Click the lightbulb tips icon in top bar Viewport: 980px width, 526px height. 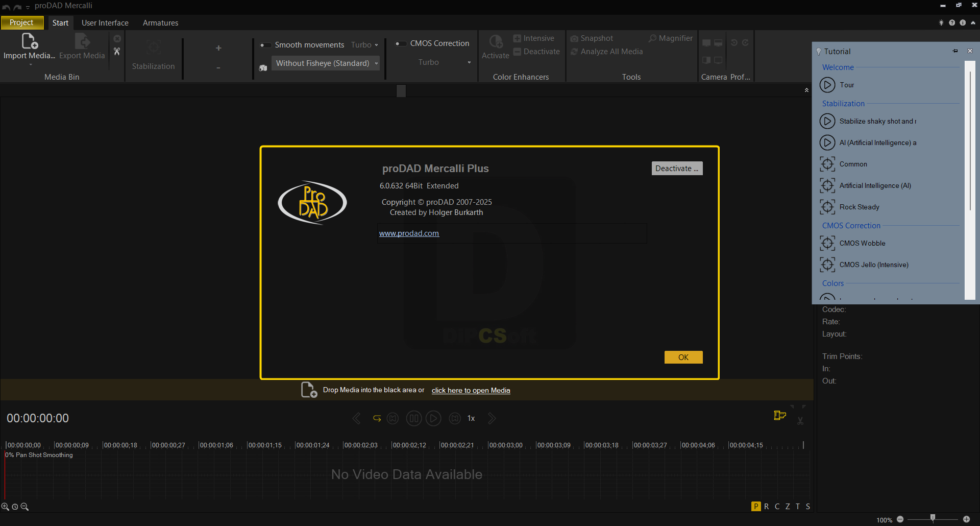[941, 22]
